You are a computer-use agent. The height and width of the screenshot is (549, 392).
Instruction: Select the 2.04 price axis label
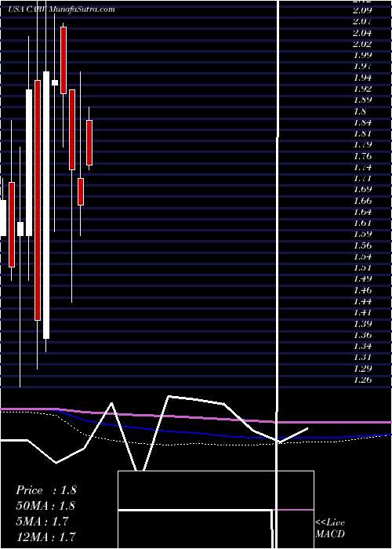(362, 33)
